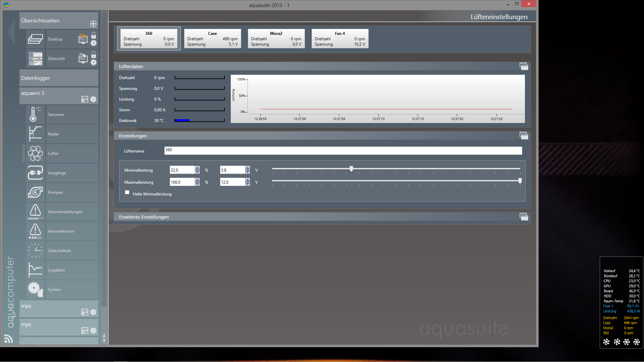Select the Lüfter fan icon
Viewport: 644px width, 362px height.
click(x=35, y=153)
